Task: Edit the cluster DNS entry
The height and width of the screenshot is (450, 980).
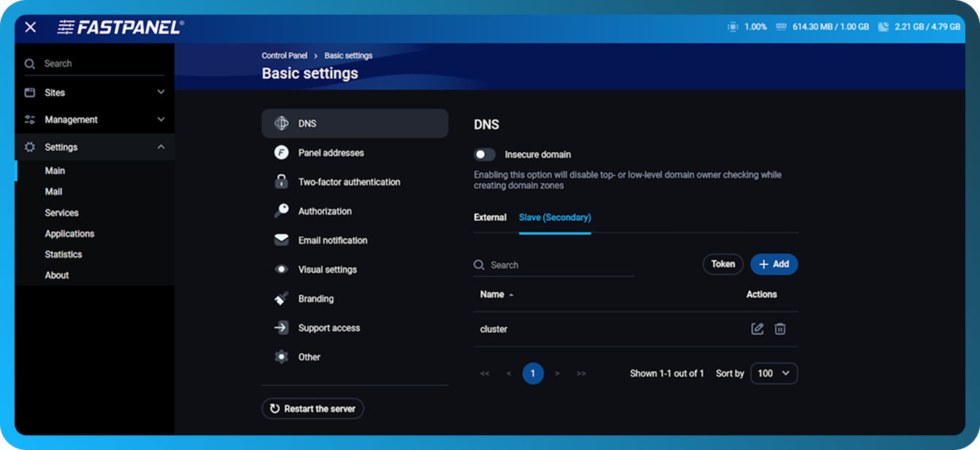Action: 758,329
